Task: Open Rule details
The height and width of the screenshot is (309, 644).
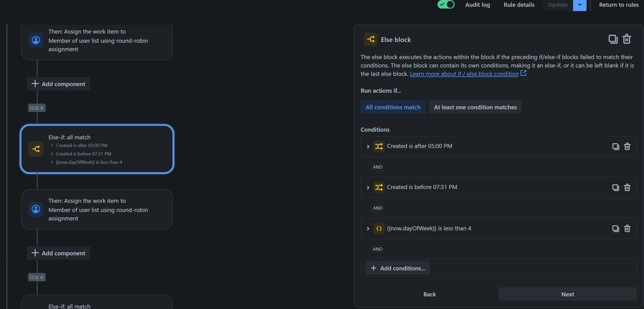Action: pos(519,5)
